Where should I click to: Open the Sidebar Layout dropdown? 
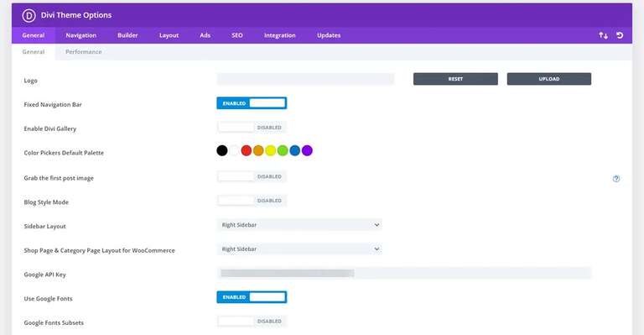[x=299, y=225]
